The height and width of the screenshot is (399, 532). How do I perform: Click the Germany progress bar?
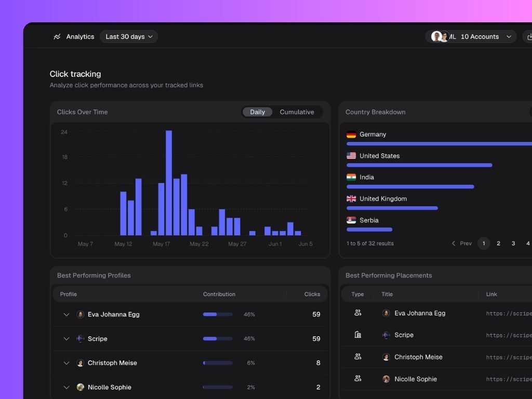click(439, 144)
